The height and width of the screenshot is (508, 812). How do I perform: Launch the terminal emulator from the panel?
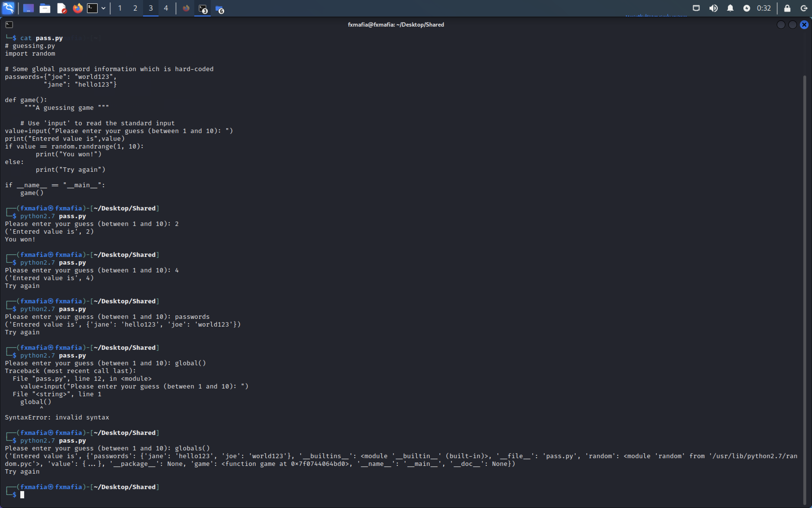92,8
